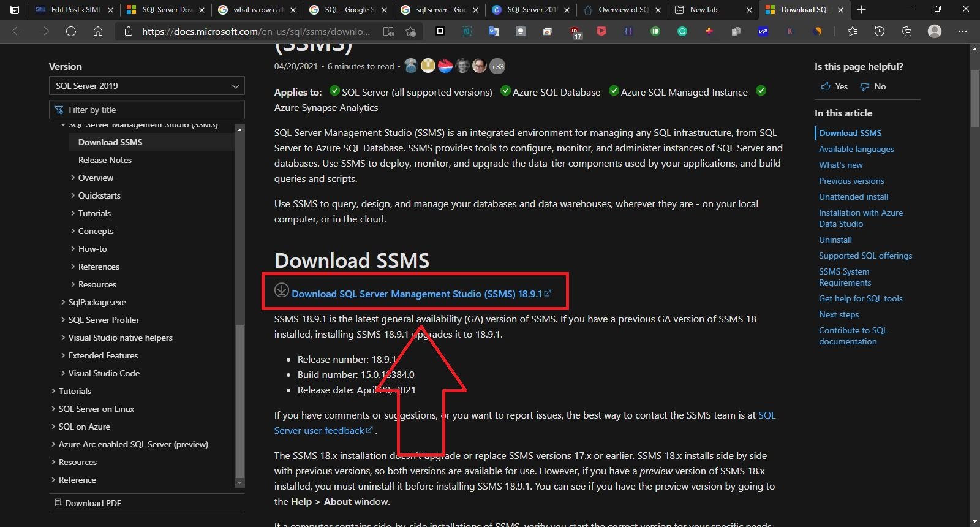Switch to the 'Edit Post' browser tab
Viewport: 980px width, 527px height.
[x=73, y=10]
